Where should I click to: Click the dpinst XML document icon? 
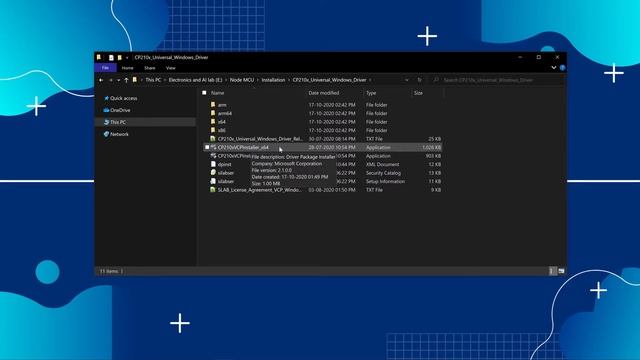coord(213,164)
